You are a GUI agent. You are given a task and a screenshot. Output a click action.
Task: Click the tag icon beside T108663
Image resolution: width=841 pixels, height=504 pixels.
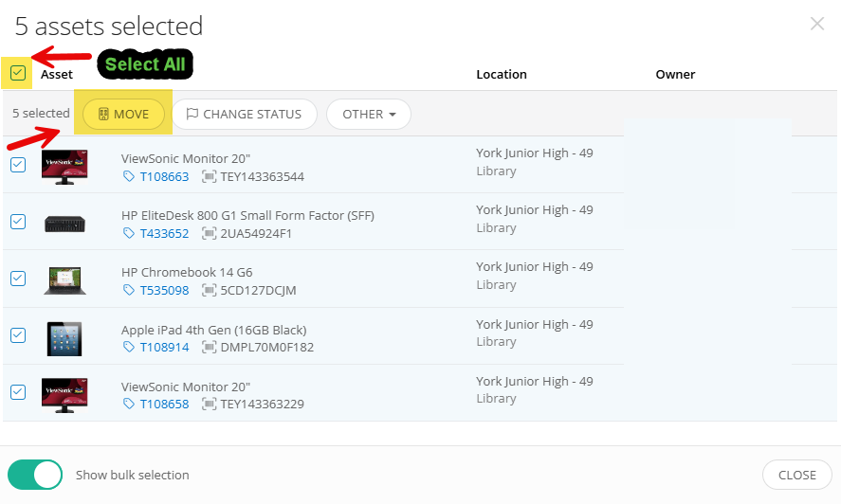tap(128, 177)
